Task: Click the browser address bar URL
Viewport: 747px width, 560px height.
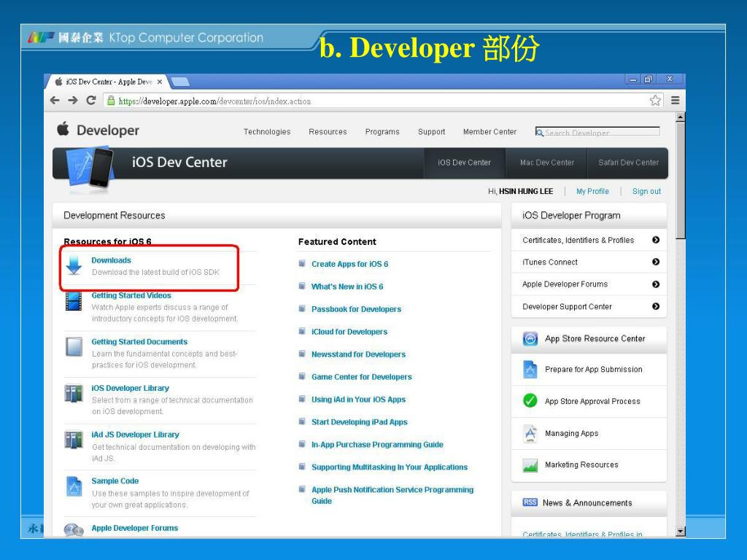Action: [215, 101]
